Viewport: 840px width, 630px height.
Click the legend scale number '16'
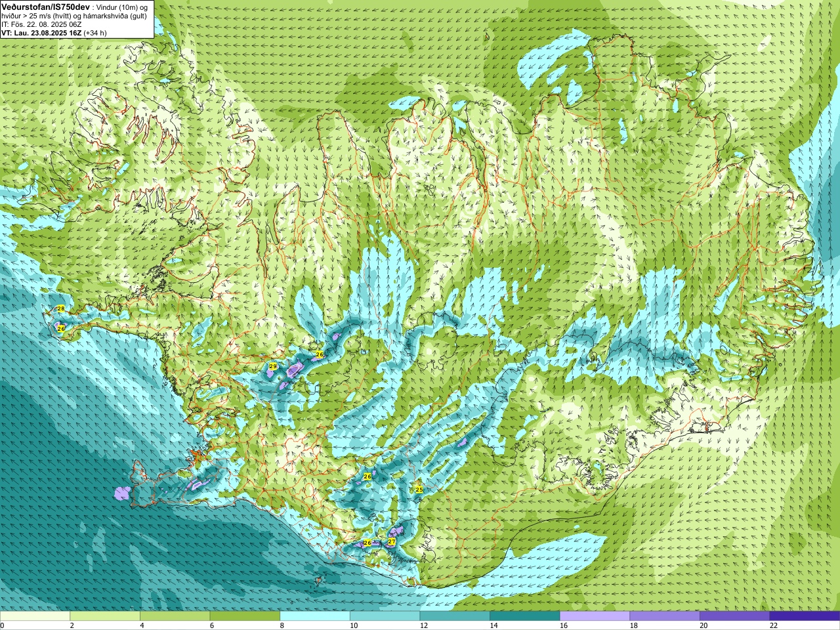pyautogui.click(x=564, y=626)
